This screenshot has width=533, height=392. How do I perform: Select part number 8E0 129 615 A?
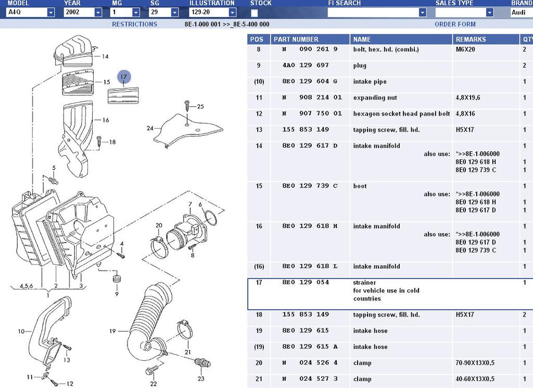coord(310,347)
